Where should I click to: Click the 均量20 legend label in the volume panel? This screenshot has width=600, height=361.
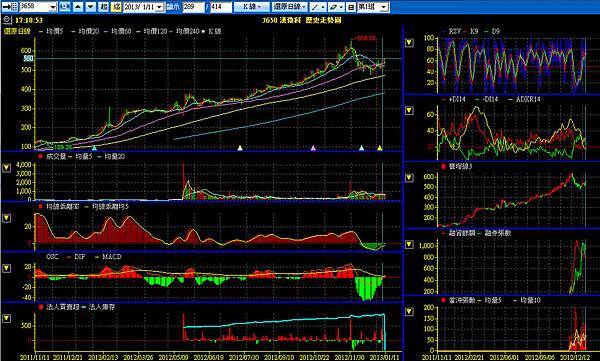(x=114, y=157)
